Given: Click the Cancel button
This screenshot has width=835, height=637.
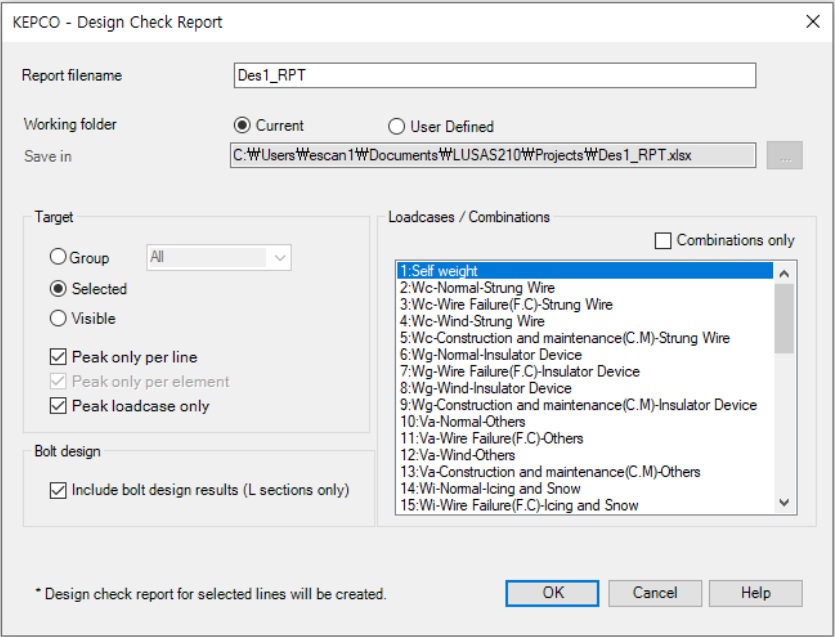Looking at the screenshot, I should tap(655, 592).
